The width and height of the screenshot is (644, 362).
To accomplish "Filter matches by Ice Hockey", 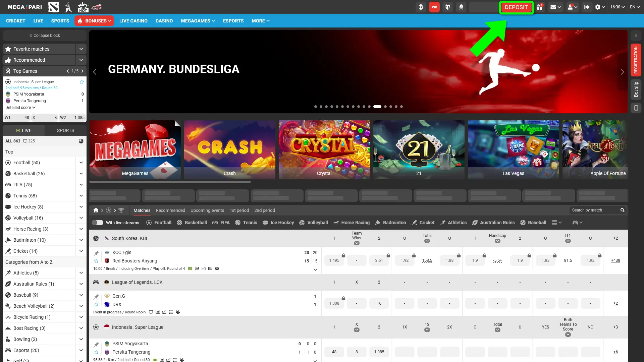I will [278, 223].
